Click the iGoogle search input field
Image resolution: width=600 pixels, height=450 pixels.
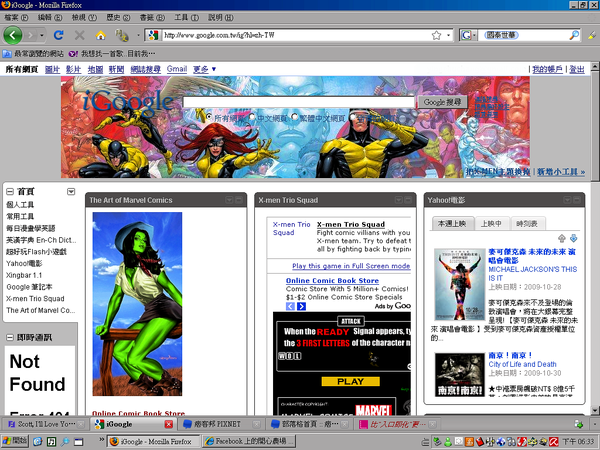(x=299, y=102)
